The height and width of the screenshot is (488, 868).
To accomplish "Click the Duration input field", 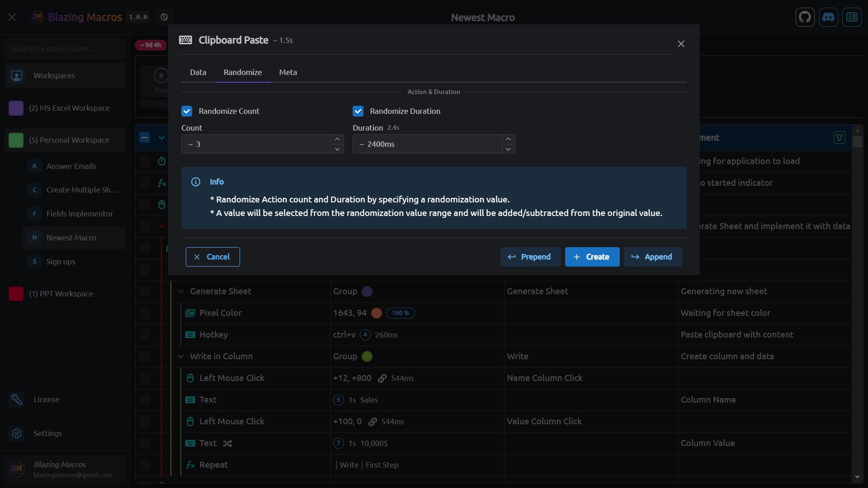I will [x=427, y=144].
